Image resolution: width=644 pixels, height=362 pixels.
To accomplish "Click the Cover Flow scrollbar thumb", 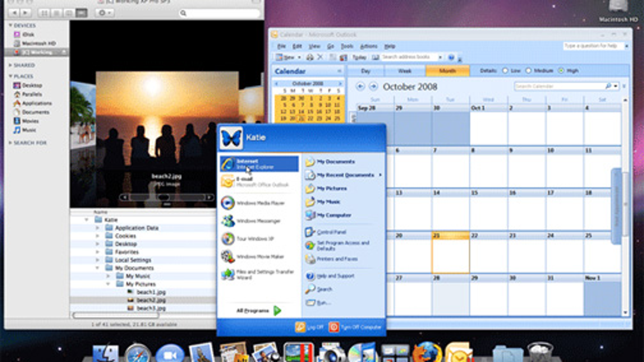I will pos(163,197).
